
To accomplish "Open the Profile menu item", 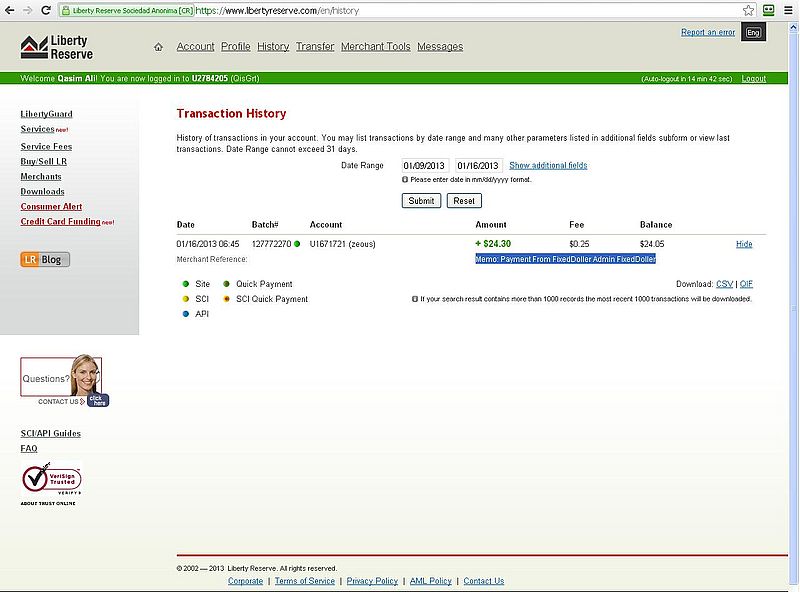I will click(236, 46).
